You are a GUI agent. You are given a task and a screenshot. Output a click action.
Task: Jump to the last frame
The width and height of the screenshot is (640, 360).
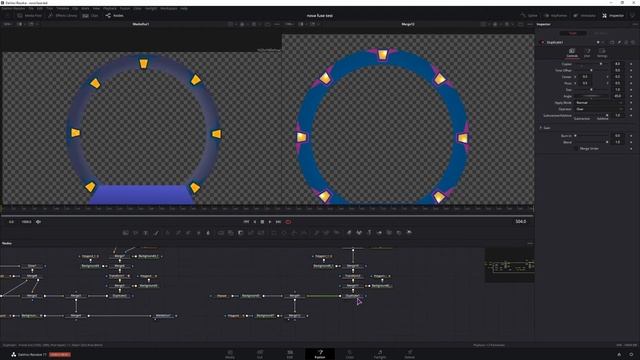pos(278,222)
